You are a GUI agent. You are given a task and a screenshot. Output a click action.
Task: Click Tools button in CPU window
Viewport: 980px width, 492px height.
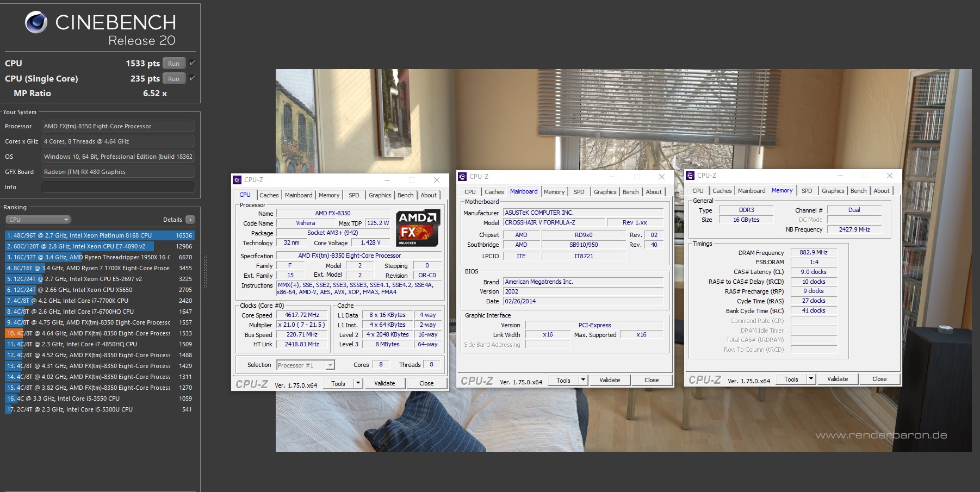338,383
